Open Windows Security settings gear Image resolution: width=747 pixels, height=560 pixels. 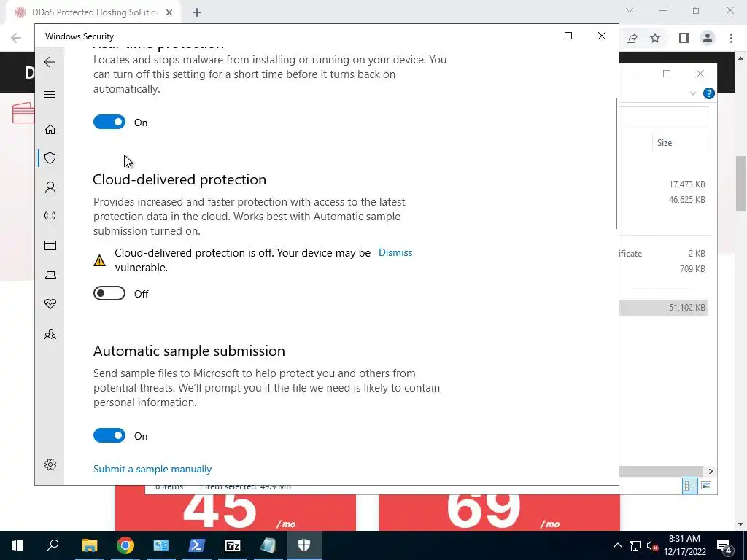50,464
